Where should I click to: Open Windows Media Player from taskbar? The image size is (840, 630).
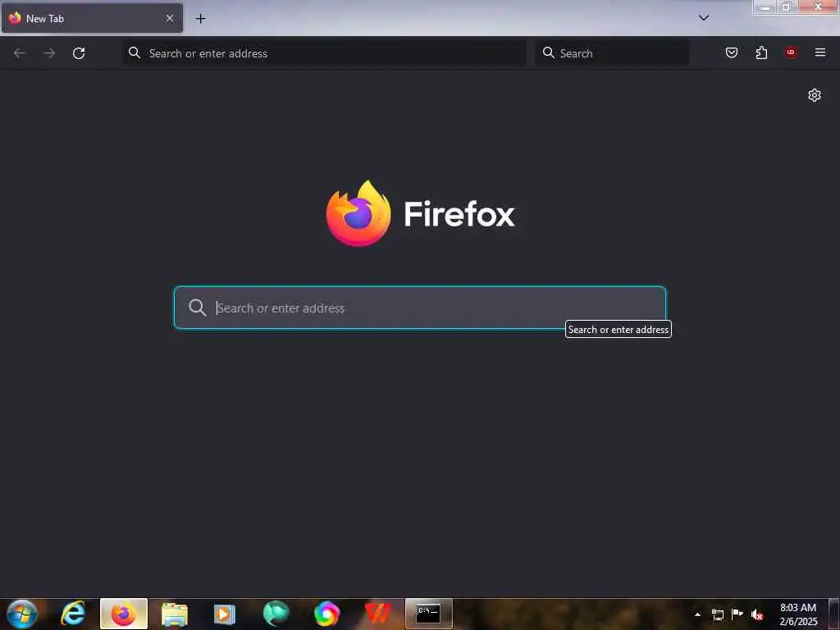coord(225,614)
